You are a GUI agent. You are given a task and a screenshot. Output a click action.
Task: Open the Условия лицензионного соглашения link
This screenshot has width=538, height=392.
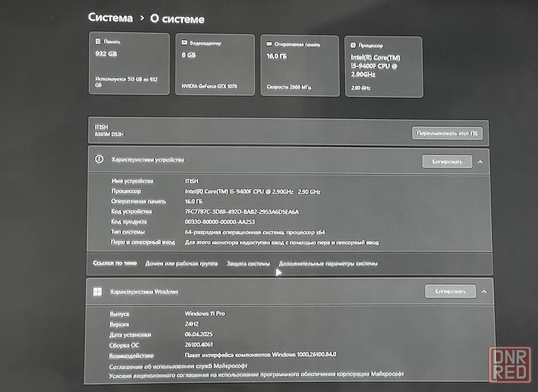coord(256,374)
